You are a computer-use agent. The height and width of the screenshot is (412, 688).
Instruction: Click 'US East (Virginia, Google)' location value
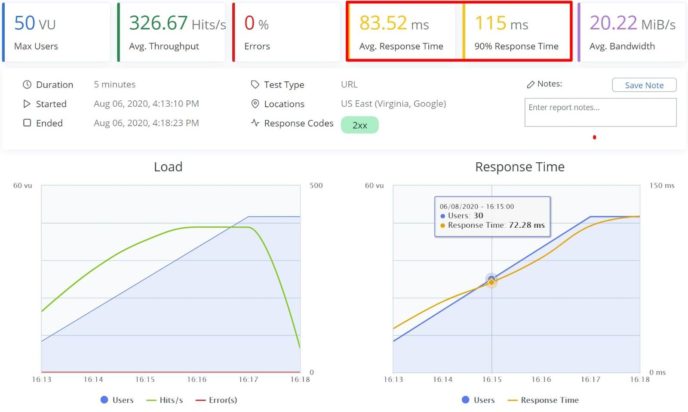point(393,104)
